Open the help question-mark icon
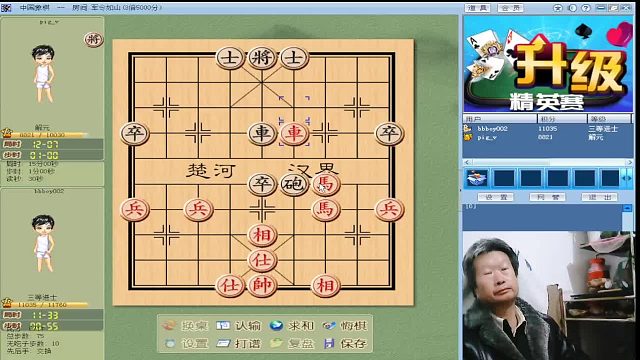Viewport: 640px width, 360px height. pyautogui.click(x=586, y=8)
